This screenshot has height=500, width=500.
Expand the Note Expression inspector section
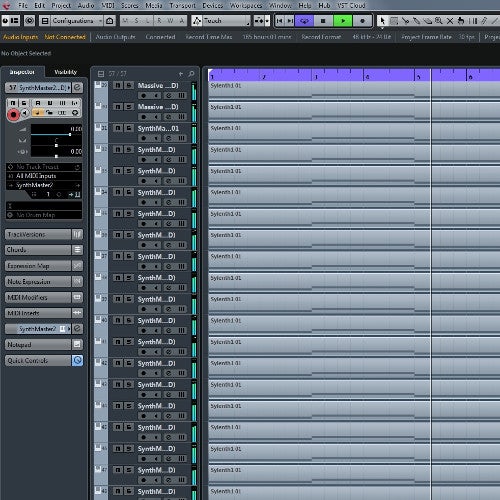[38, 282]
